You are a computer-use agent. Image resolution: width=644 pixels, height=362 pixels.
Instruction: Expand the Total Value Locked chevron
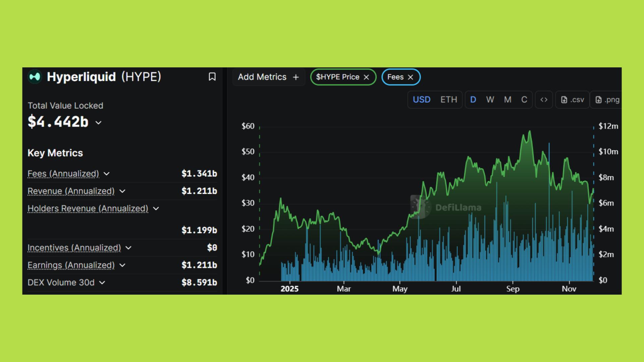pos(98,123)
